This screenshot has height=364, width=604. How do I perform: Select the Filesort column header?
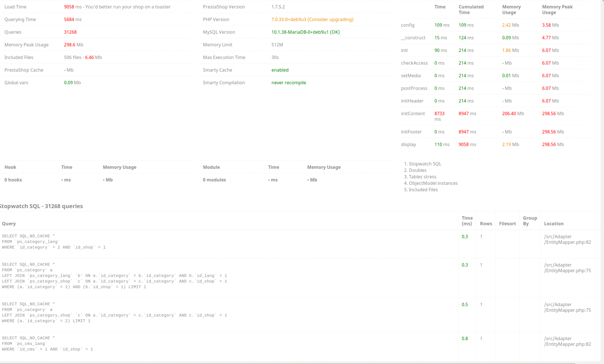[x=507, y=223]
